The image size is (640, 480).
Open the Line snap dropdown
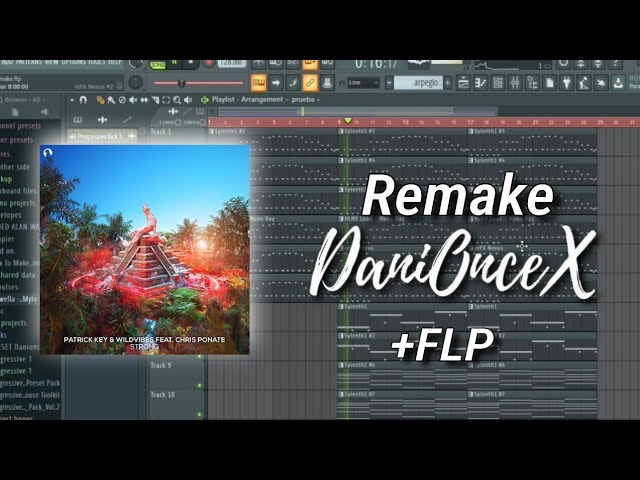tap(364, 83)
